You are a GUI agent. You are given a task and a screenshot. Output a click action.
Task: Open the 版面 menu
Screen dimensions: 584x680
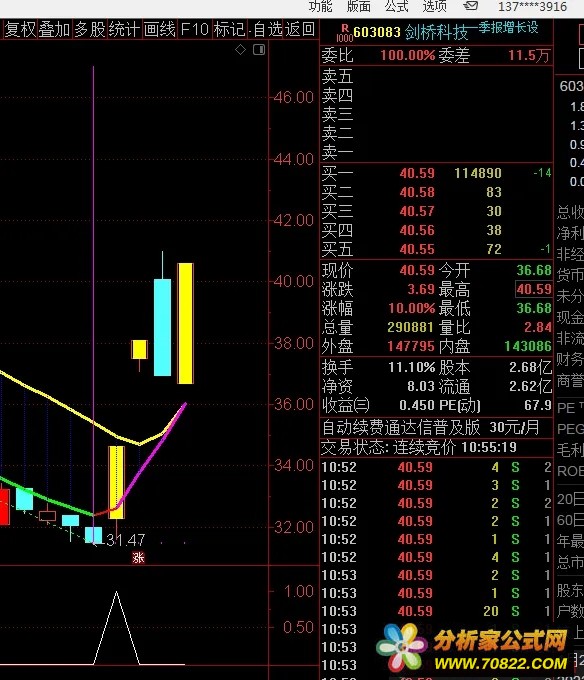(x=359, y=7)
